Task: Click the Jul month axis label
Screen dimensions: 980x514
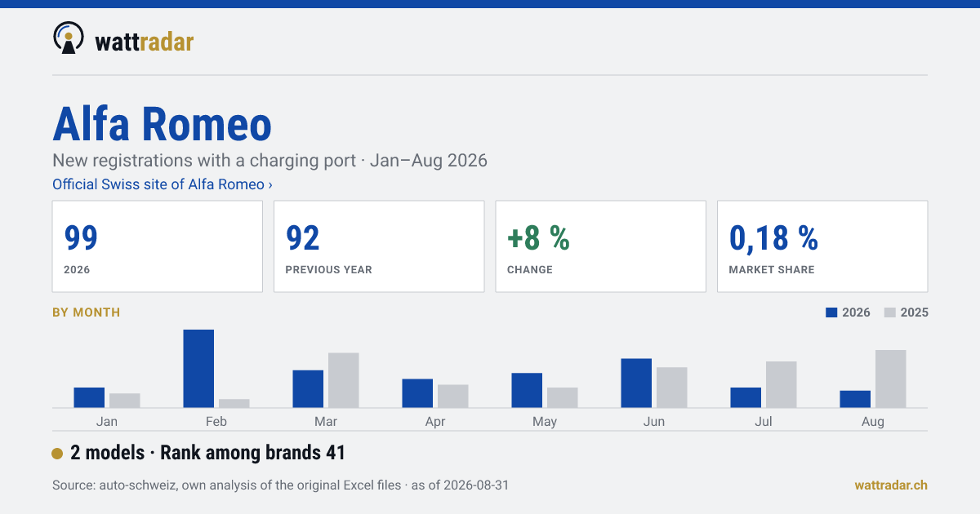Action: (764, 422)
